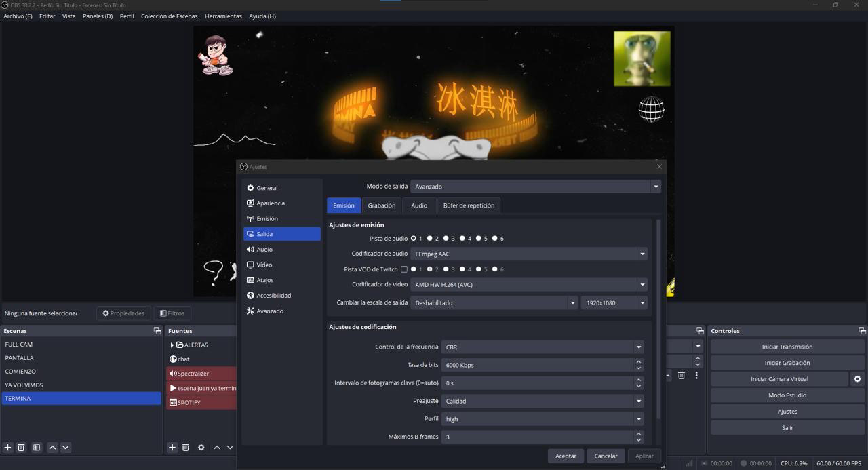Add a new source with the Fuentes plus icon
Screen dimensions: 868x470
coord(172,448)
